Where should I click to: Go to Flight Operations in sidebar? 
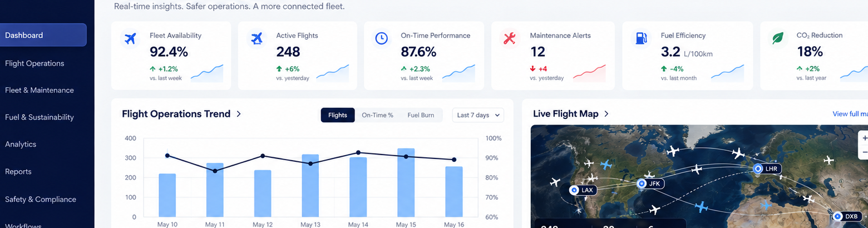34,63
